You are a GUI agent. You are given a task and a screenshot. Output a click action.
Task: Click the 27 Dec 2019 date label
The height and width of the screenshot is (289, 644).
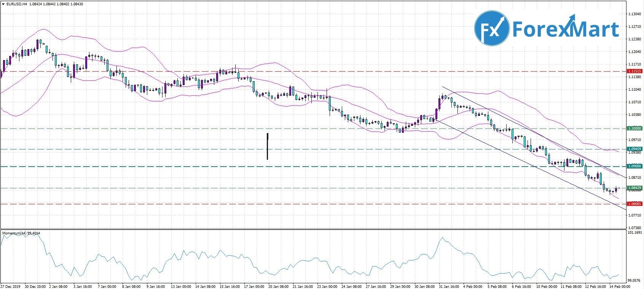point(10,286)
